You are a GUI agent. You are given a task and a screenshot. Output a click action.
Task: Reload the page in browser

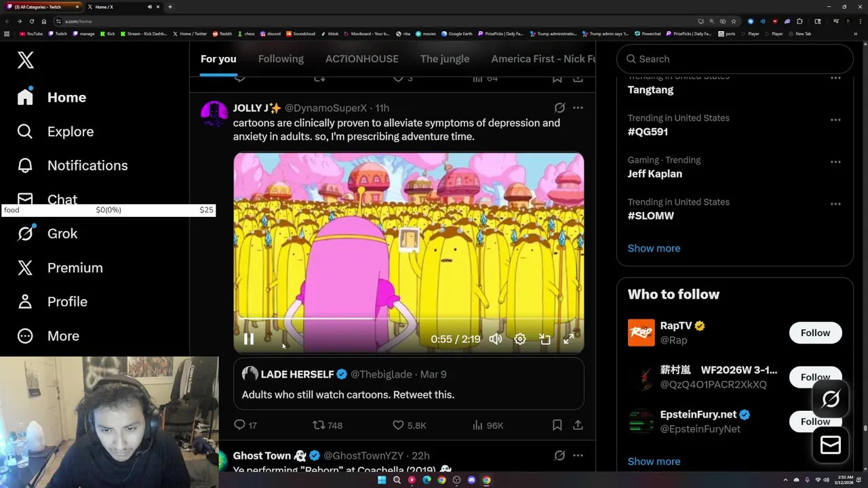pos(32,21)
